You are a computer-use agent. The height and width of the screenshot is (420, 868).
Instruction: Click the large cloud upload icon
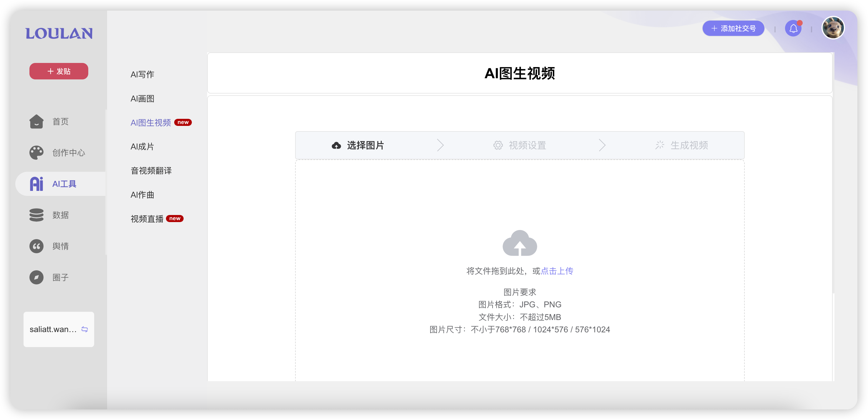pos(520,243)
